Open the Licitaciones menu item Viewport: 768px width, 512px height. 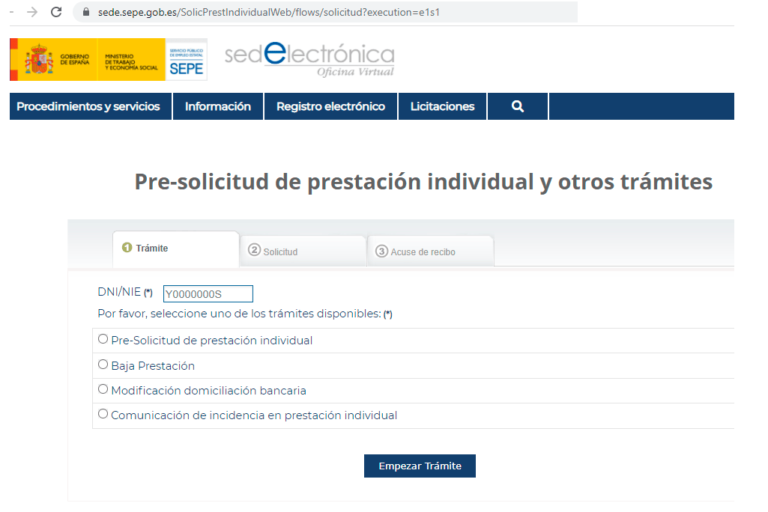coord(442,106)
